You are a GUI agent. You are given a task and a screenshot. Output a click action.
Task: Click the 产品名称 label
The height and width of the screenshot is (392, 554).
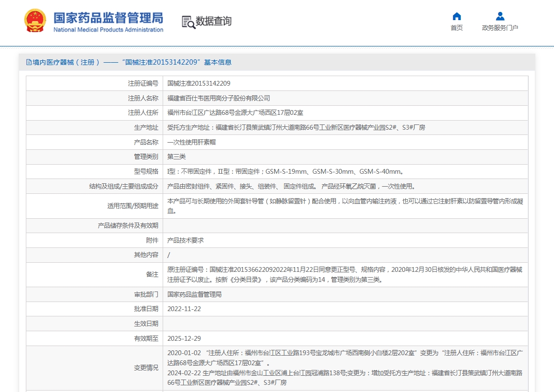pyautogui.click(x=146, y=142)
